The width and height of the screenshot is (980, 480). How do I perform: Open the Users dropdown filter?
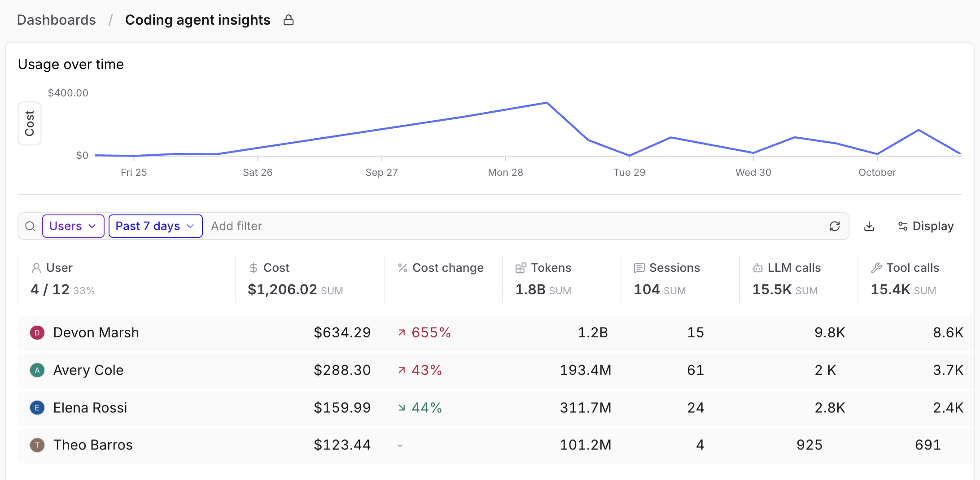point(73,226)
